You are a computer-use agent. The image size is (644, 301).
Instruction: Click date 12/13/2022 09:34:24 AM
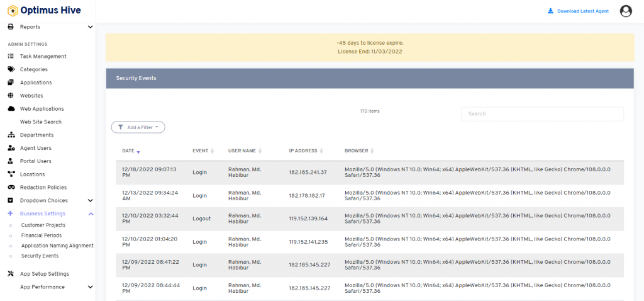(150, 196)
